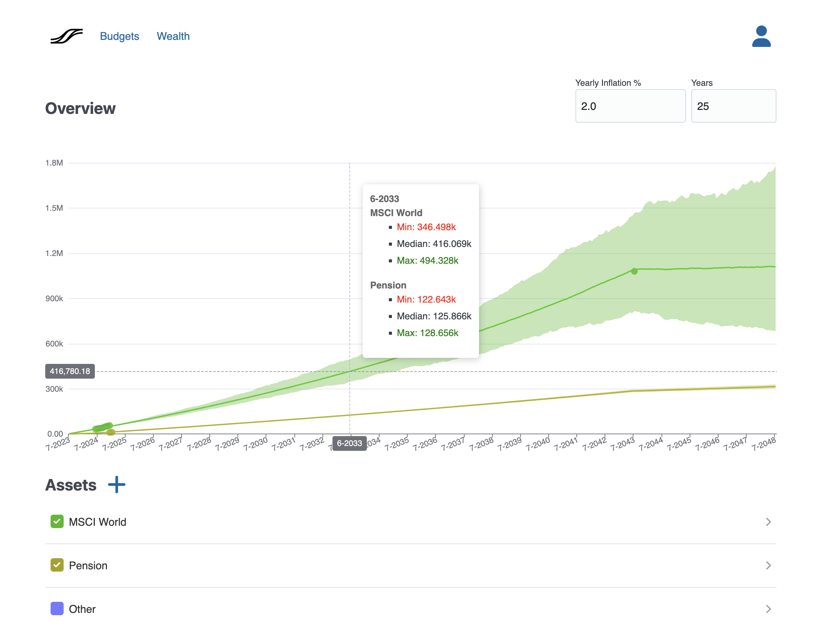Click the green median marker near 7-2043

(x=634, y=271)
